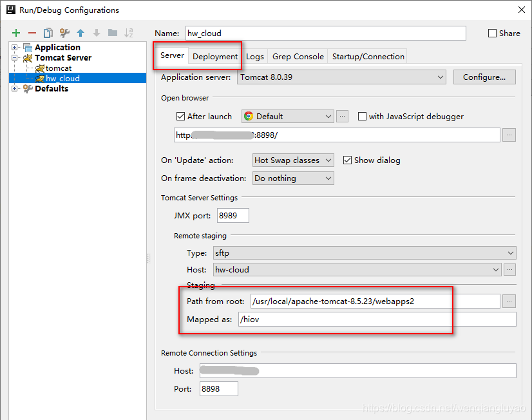This screenshot has width=532, height=420.
Task: Uncheck the After launch checkbox
Action: pyautogui.click(x=180, y=117)
